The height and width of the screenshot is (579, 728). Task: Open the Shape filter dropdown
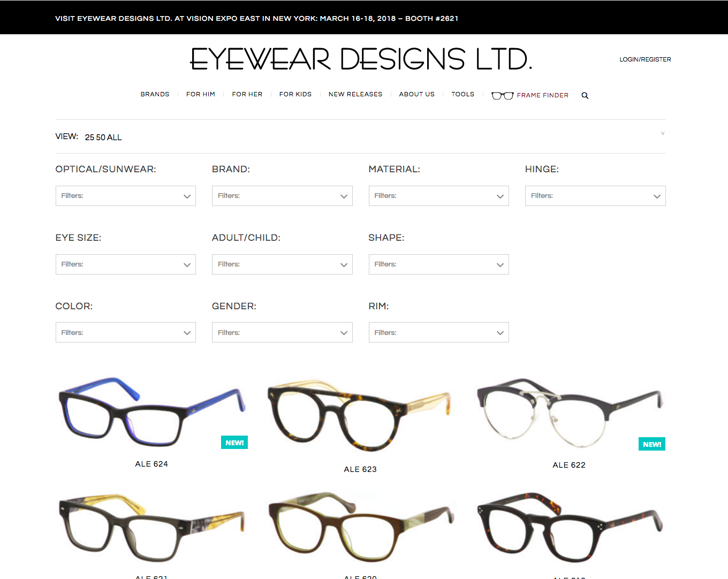pos(439,264)
